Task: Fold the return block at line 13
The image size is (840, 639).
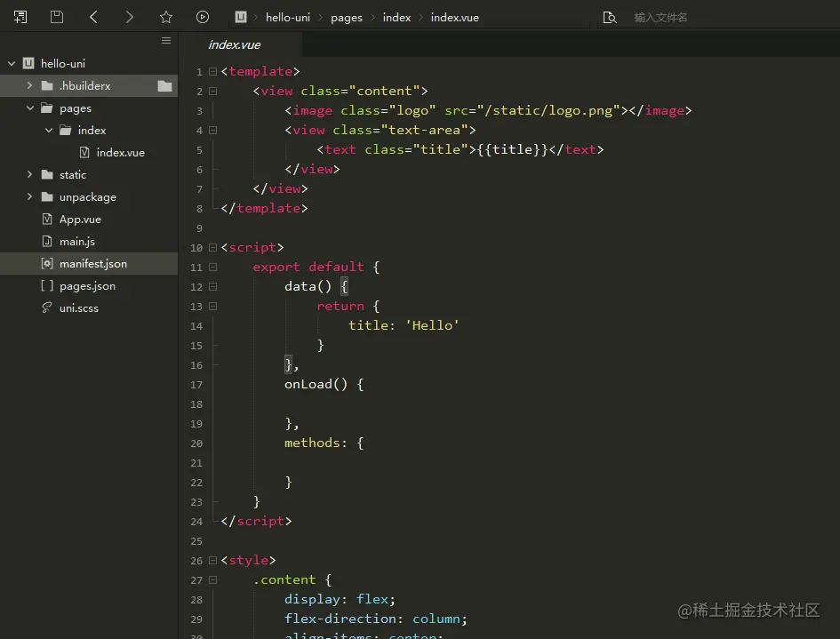Action: 212,307
